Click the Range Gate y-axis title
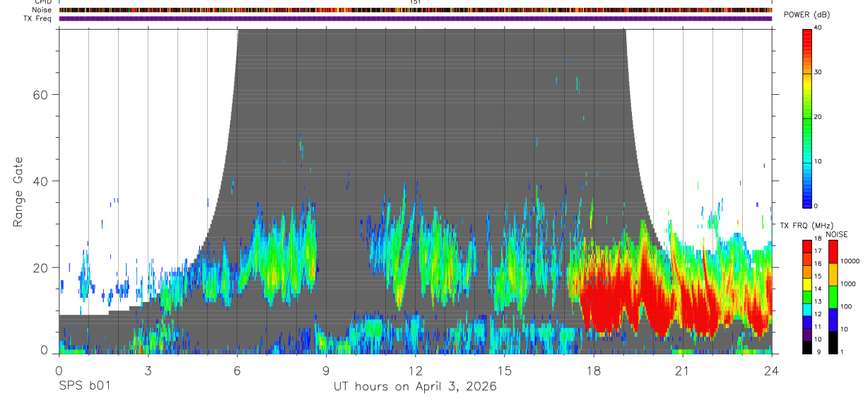This screenshot has height=401, width=868. pos(18,192)
